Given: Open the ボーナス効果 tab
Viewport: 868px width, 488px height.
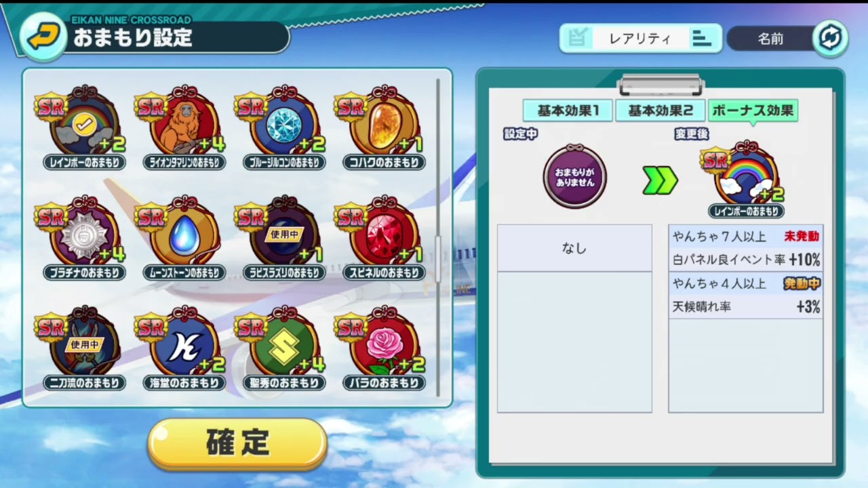Looking at the screenshot, I should point(753,110).
